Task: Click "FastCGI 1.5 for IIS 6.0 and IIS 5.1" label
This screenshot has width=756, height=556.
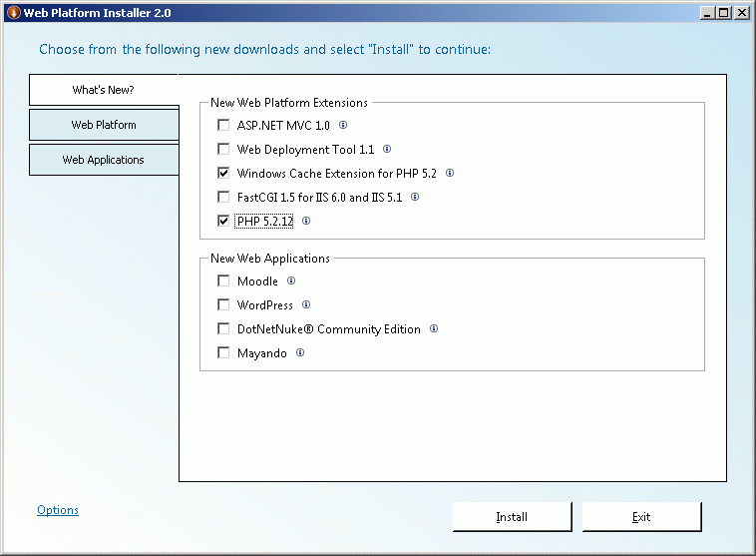Action: point(320,198)
